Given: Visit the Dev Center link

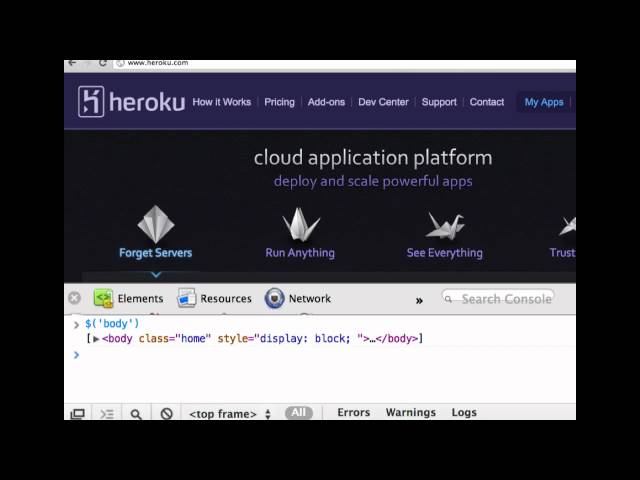Looking at the screenshot, I should tap(383, 102).
